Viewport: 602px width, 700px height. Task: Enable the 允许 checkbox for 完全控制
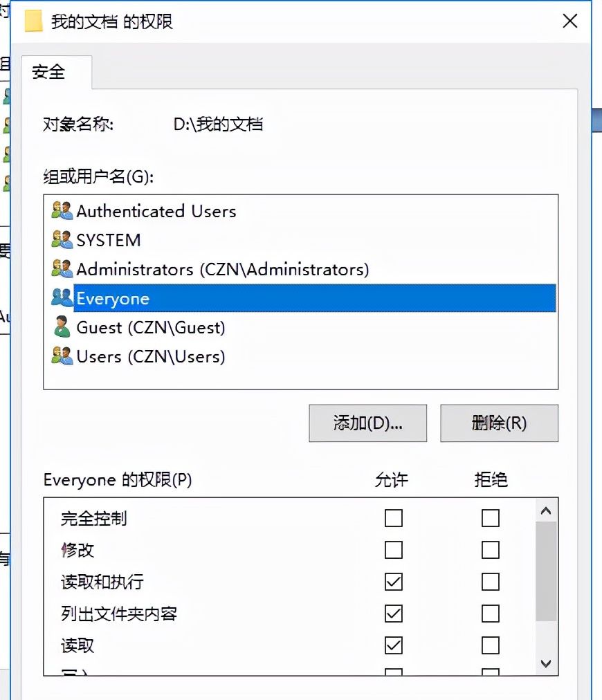[393, 517]
